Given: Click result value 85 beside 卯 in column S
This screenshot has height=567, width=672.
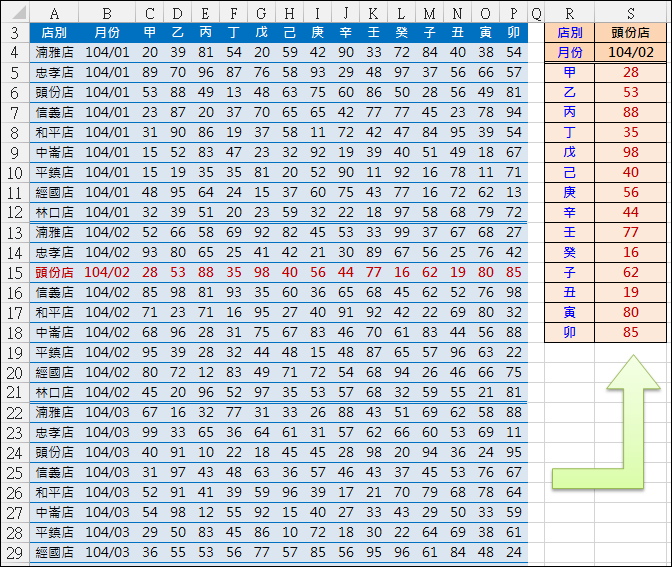Looking at the screenshot, I should (x=630, y=333).
